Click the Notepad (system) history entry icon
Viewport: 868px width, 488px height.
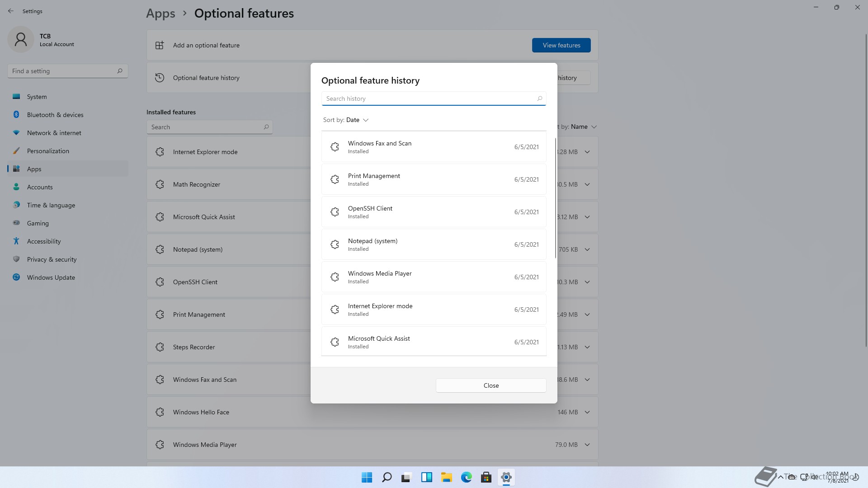click(335, 244)
